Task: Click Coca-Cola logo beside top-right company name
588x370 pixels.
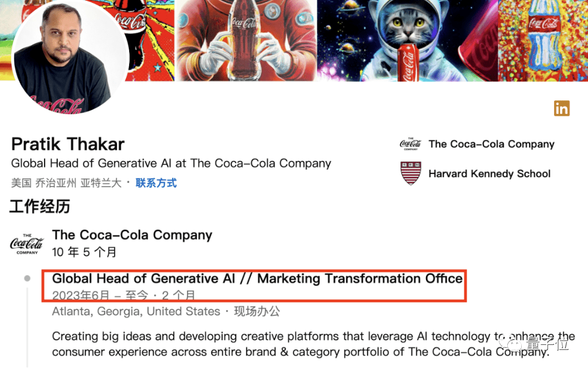Action: [x=411, y=144]
